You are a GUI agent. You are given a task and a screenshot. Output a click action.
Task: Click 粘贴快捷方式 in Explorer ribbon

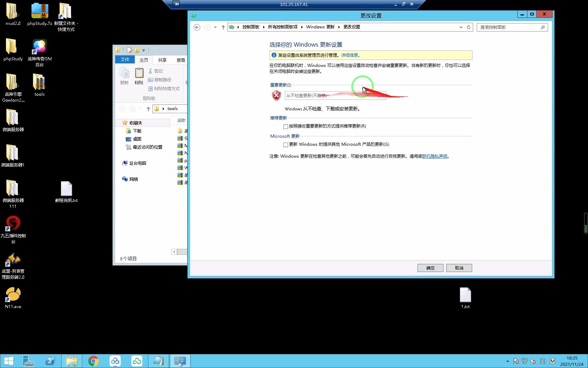164,89
